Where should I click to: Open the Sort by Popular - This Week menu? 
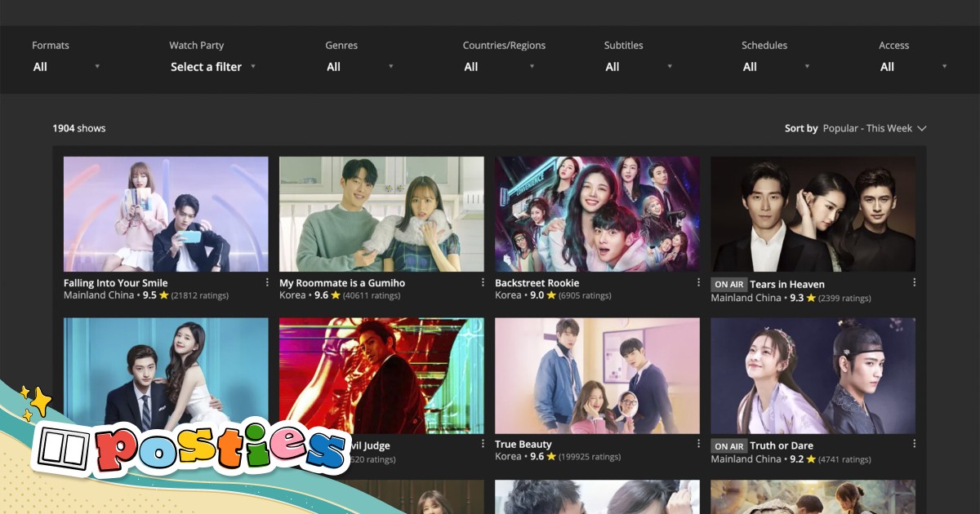875,128
